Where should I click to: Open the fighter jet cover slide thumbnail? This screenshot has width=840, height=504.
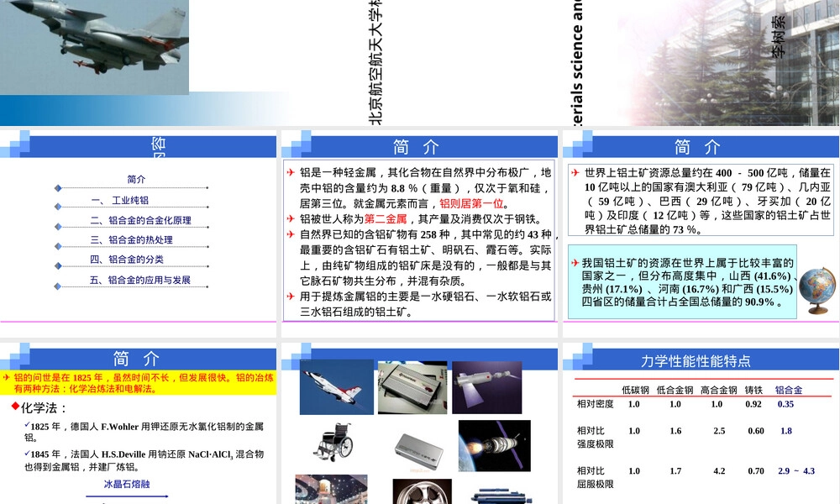pyautogui.click(x=420, y=63)
